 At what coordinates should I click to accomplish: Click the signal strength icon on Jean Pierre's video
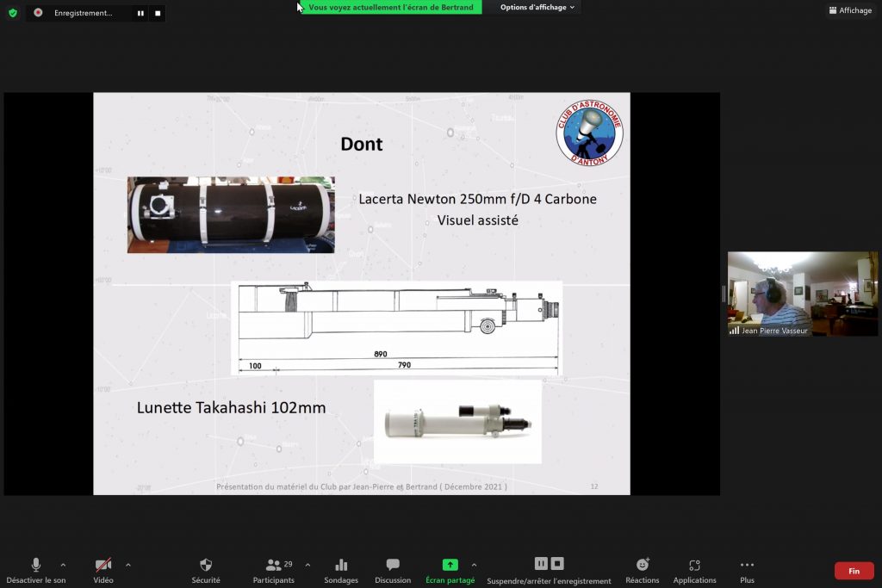click(x=734, y=331)
